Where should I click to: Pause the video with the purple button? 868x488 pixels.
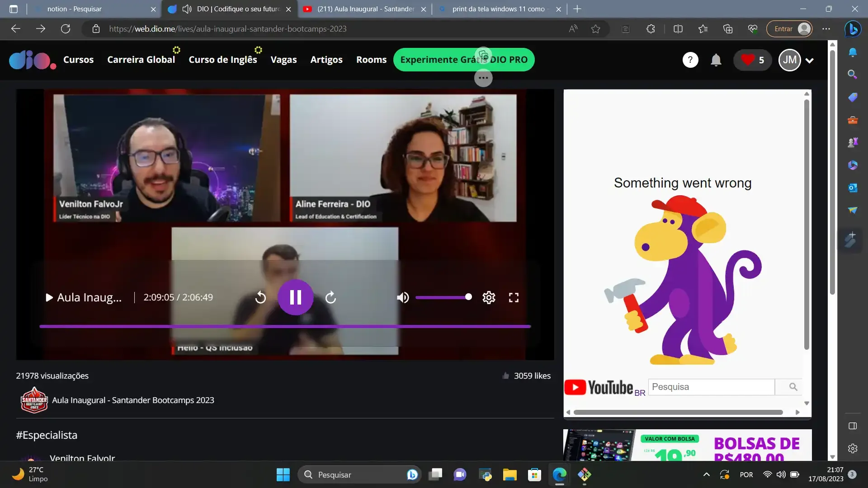click(x=295, y=297)
